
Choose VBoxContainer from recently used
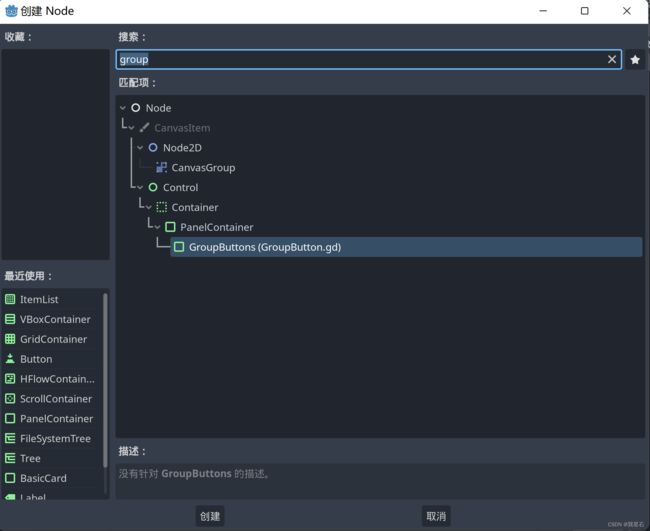tap(55, 319)
